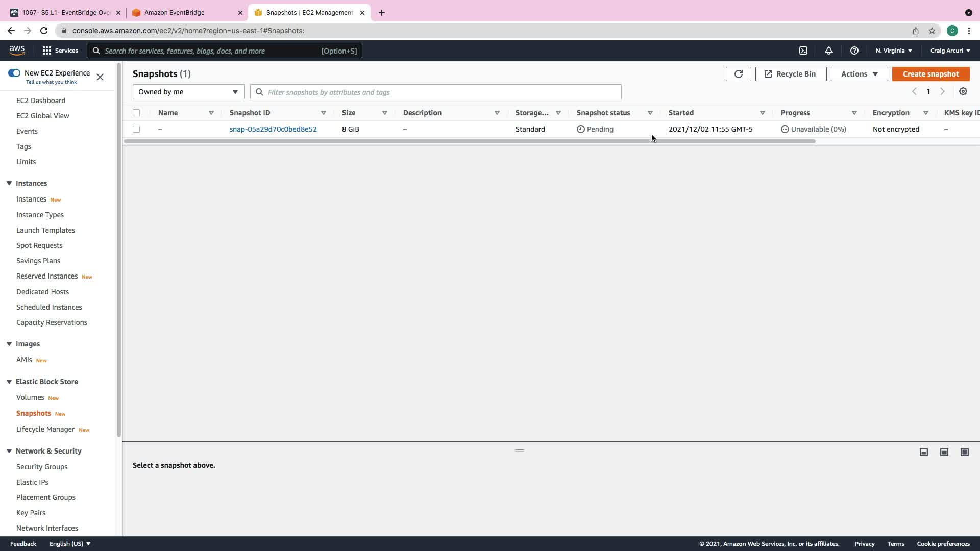
Task: Open Lifecycle Manager in sidebar
Action: (x=45, y=429)
